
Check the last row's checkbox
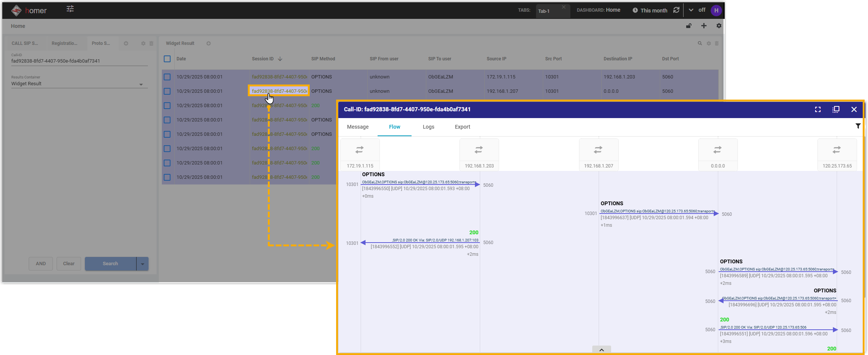[x=167, y=177]
